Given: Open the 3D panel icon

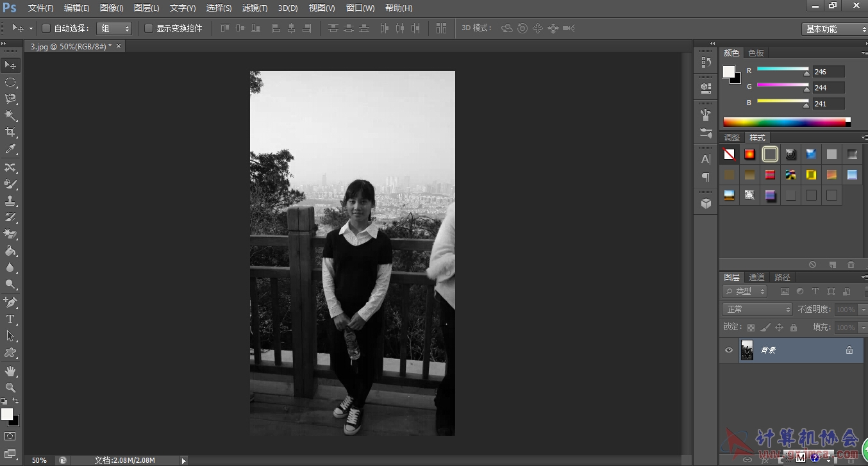Looking at the screenshot, I should pos(706,203).
